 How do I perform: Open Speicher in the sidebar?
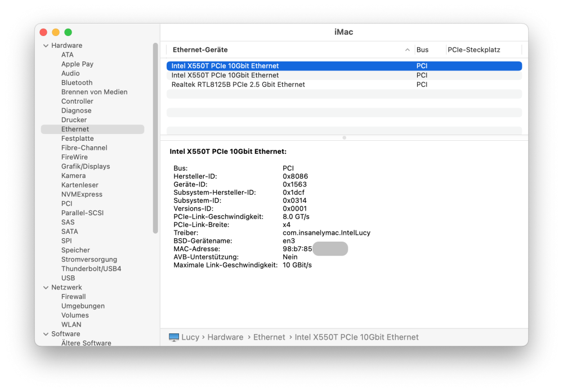point(75,250)
